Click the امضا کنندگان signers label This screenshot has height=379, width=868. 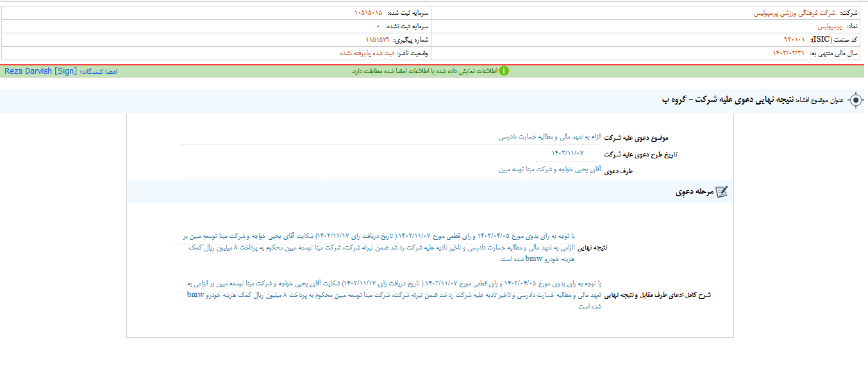98,71
